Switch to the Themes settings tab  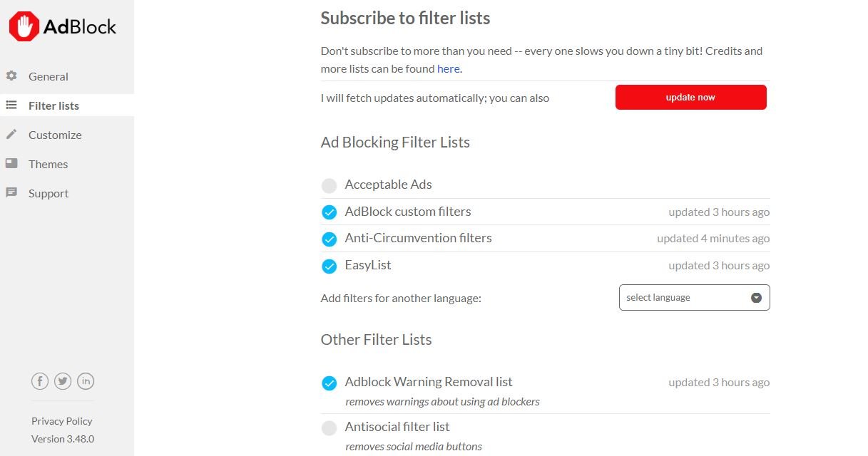click(x=48, y=164)
